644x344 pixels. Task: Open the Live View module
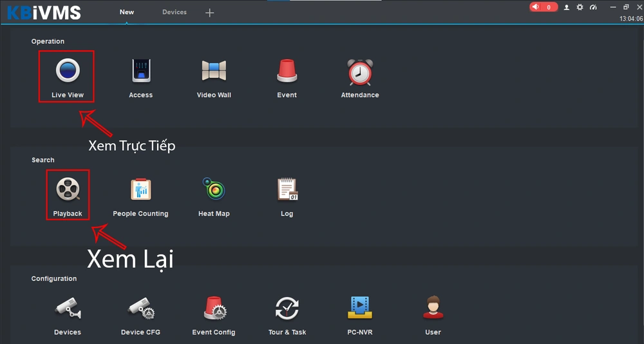click(x=68, y=71)
